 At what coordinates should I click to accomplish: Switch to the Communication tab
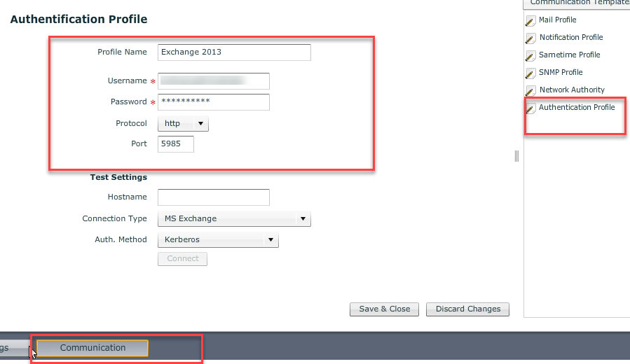tap(93, 348)
